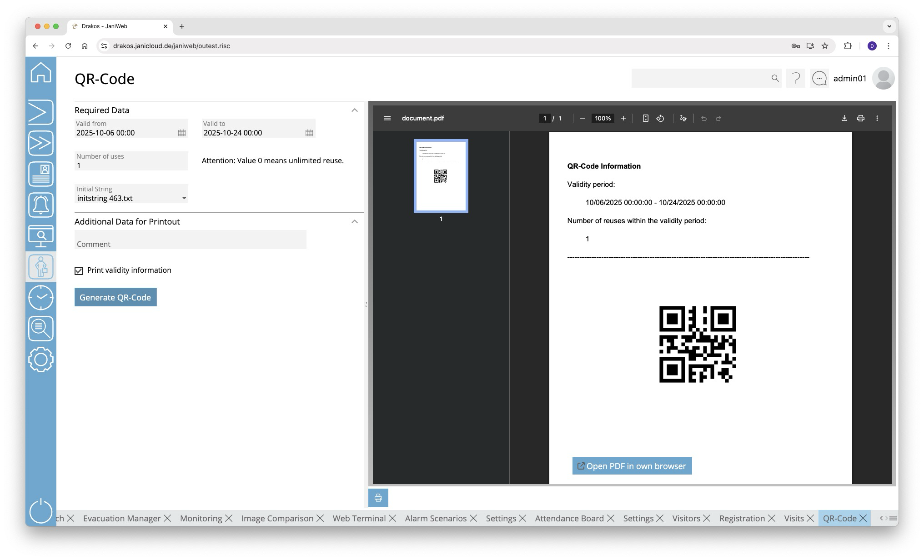This screenshot has height=560, width=924.
Task: Click the Comment input field
Action: point(190,240)
